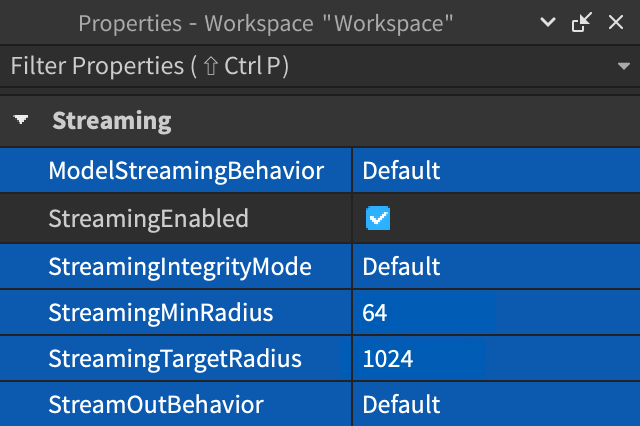Select the StreamOutBehavior property name
This screenshot has height=426, width=640.
(156, 405)
